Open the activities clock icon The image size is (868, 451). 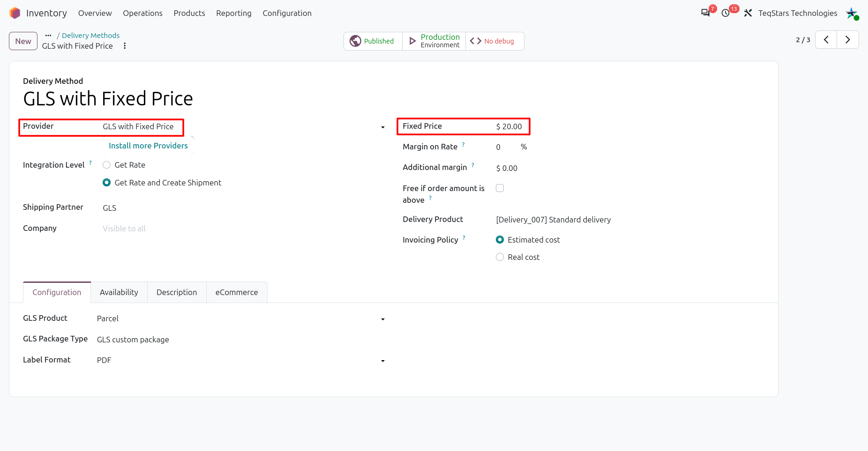tap(726, 13)
